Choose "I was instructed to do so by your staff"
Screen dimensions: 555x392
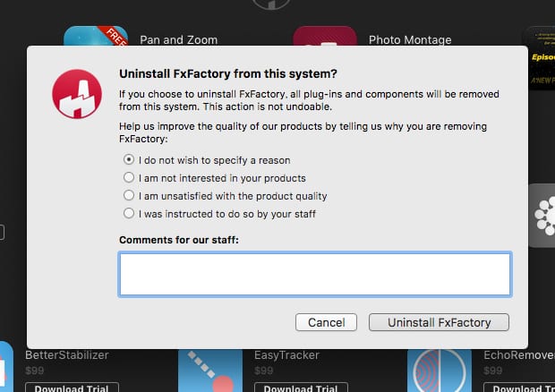pos(129,214)
